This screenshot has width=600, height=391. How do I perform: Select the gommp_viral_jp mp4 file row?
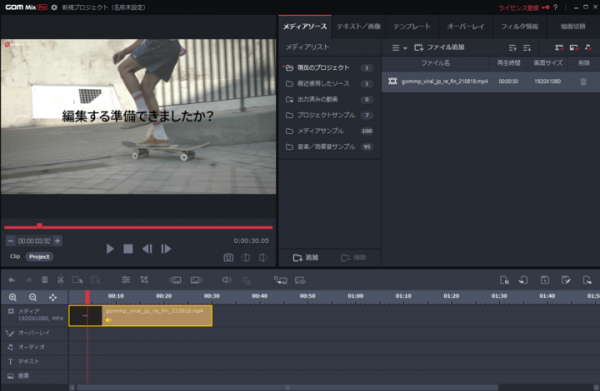(x=491, y=81)
